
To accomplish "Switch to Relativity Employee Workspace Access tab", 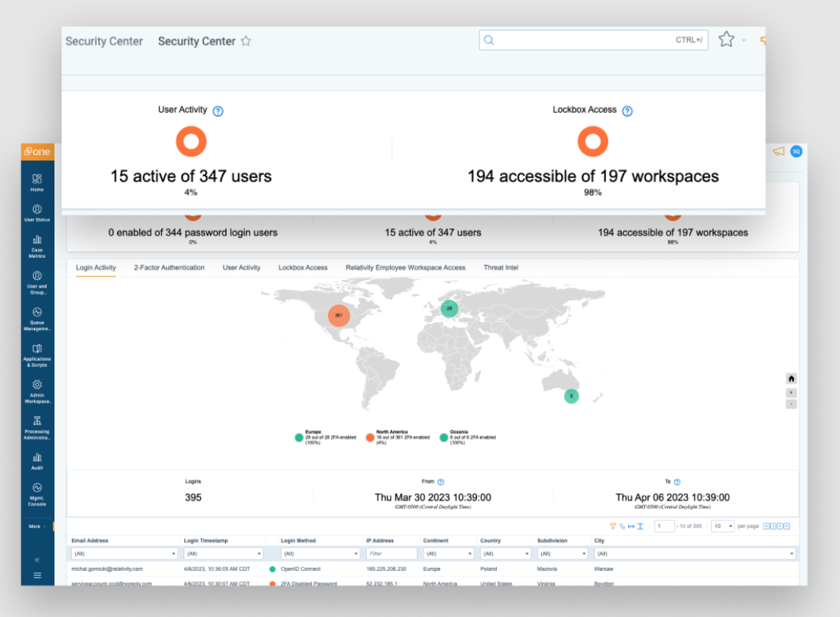I will tap(405, 268).
